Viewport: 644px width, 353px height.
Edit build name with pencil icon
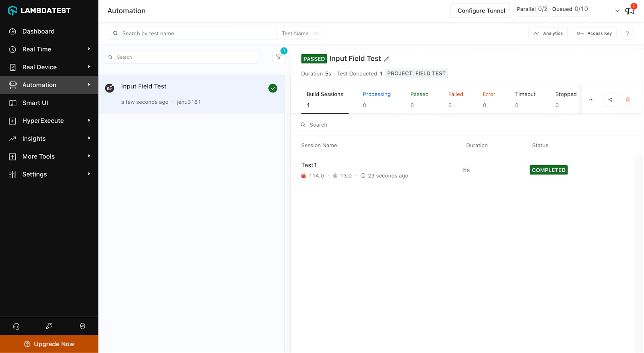(387, 59)
